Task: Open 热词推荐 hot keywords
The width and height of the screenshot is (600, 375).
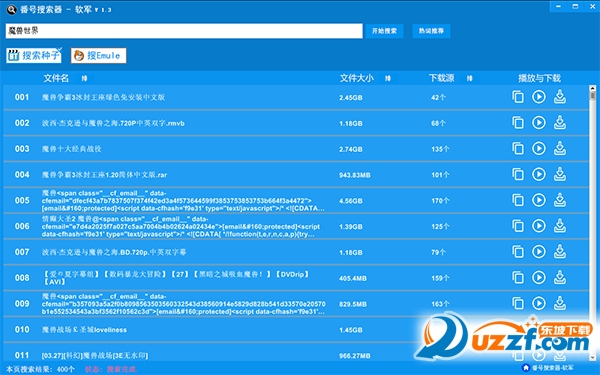Action: click(431, 31)
